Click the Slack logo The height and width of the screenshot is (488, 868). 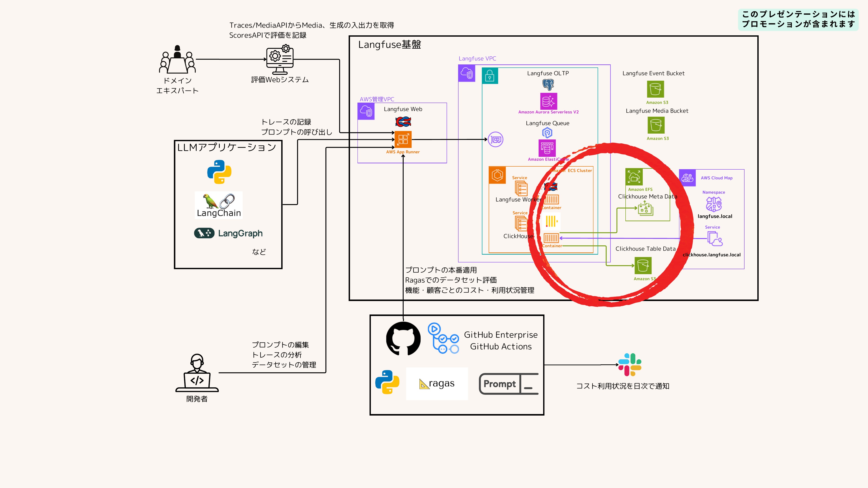pyautogui.click(x=630, y=365)
